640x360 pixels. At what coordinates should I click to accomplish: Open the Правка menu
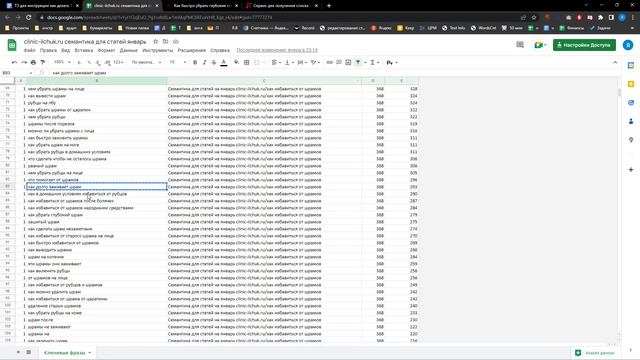(48, 50)
